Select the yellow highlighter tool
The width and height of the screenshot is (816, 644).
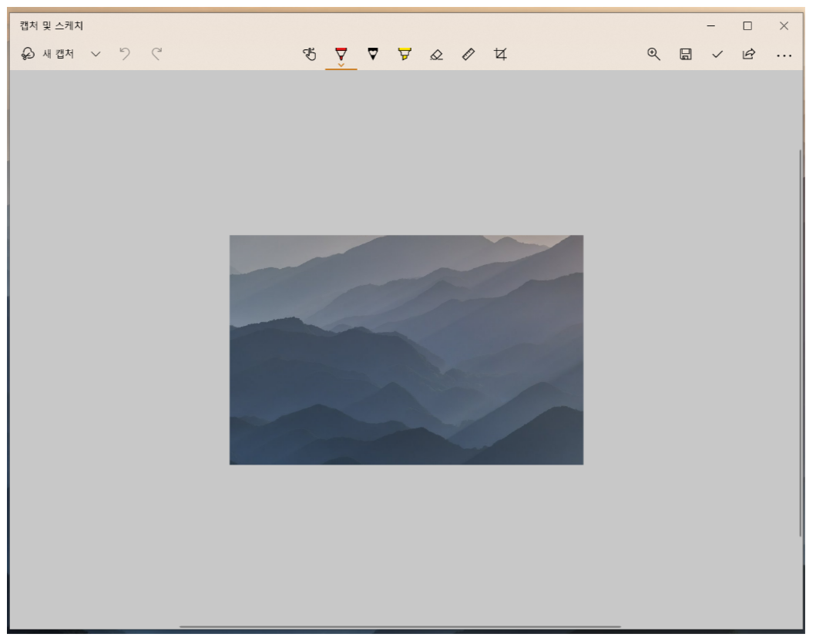405,54
